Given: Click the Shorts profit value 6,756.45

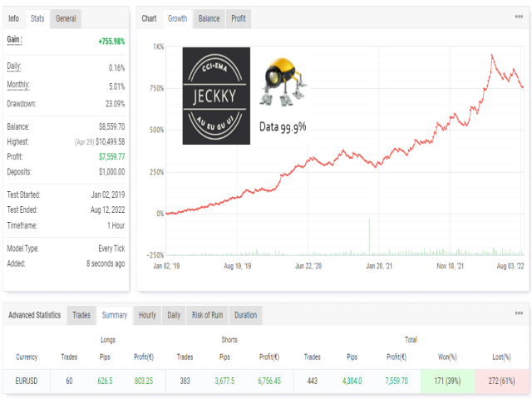Looking at the screenshot, I should 269,381.
